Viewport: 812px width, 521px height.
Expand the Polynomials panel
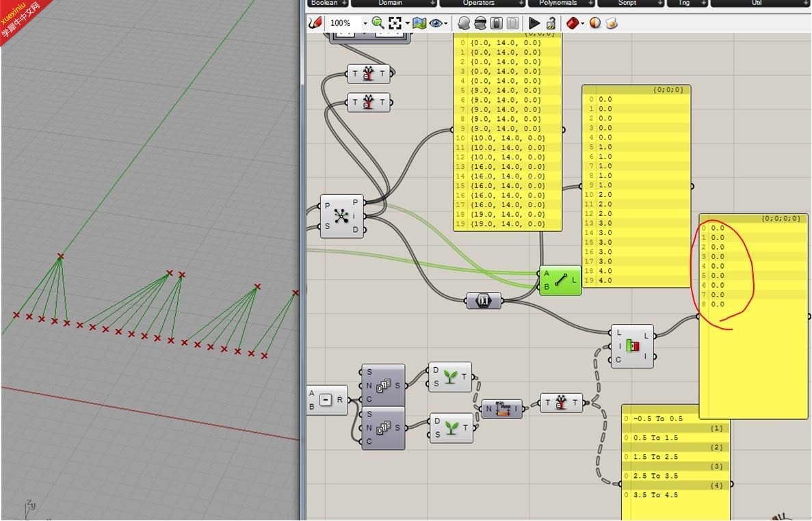coord(562,3)
